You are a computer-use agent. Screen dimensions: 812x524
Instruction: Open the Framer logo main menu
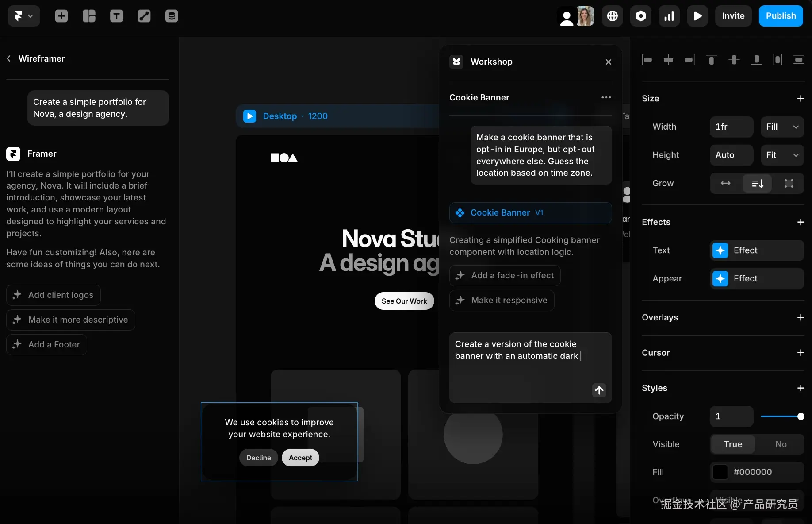click(24, 16)
